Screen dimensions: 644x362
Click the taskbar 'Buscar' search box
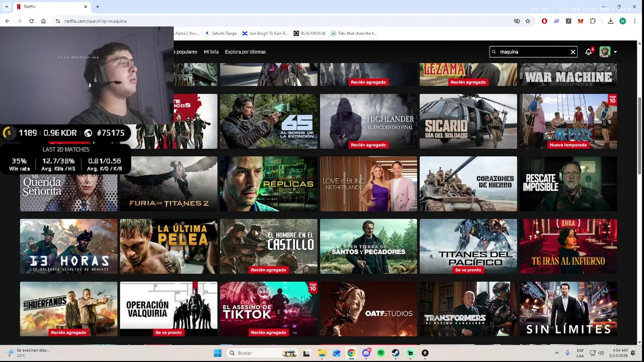point(262,353)
